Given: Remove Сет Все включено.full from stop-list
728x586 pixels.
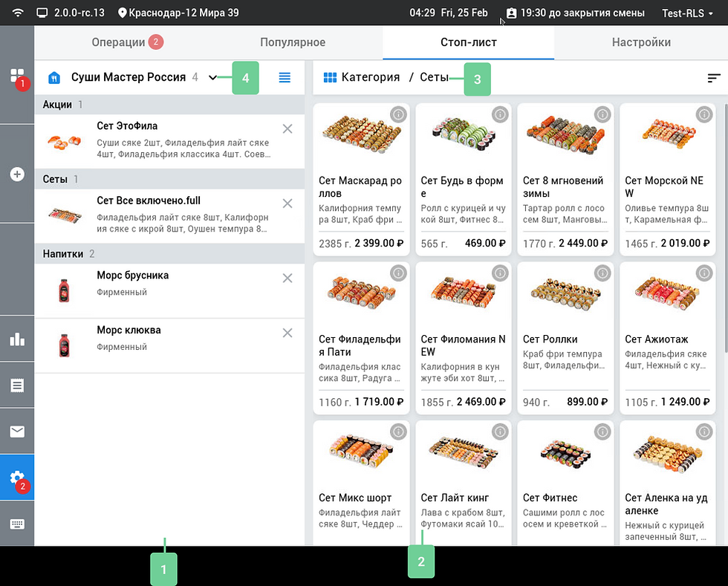Looking at the screenshot, I should tap(287, 204).
